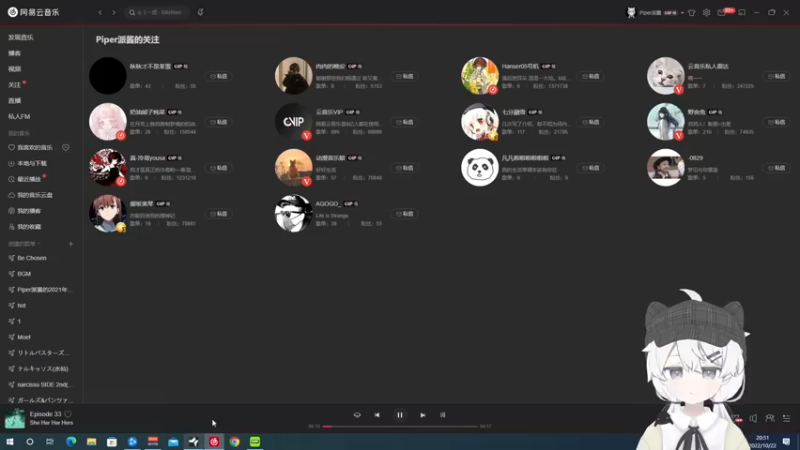Open the messages mail icon with 99+ badge
The height and width of the screenshot is (450, 800).
(x=721, y=13)
